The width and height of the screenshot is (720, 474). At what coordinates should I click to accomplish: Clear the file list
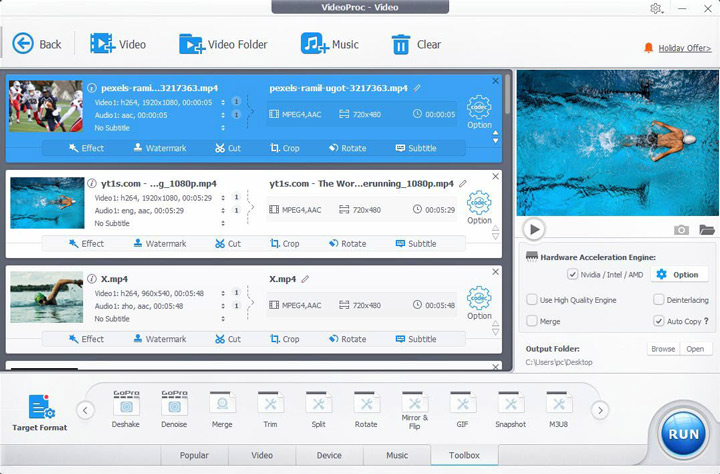416,44
